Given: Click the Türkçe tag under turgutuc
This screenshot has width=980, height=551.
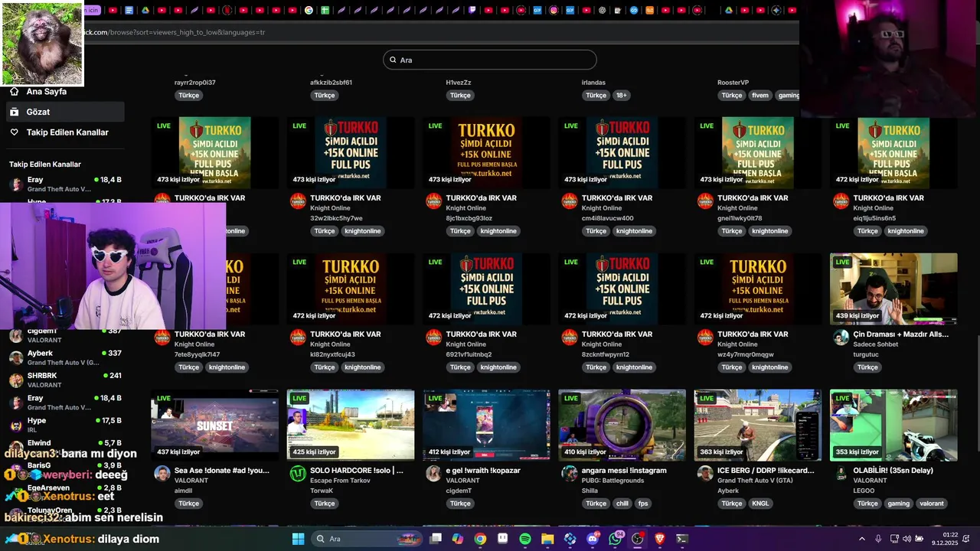Looking at the screenshot, I should pyautogui.click(x=867, y=367).
